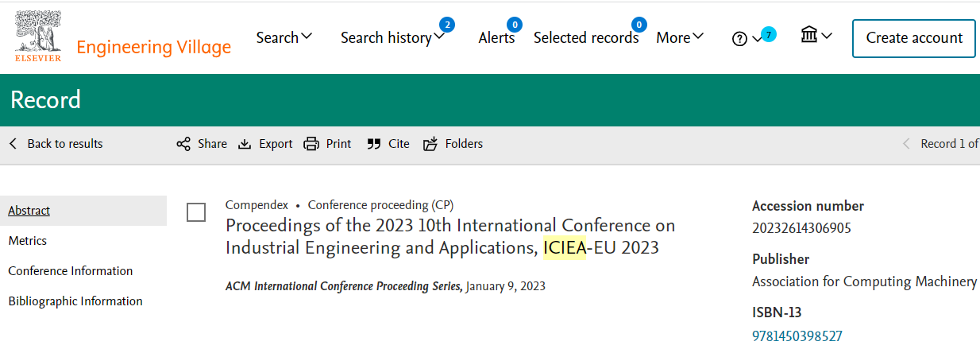The width and height of the screenshot is (980, 357).
Task: Click the Share icon in toolbar
Action: click(183, 144)
